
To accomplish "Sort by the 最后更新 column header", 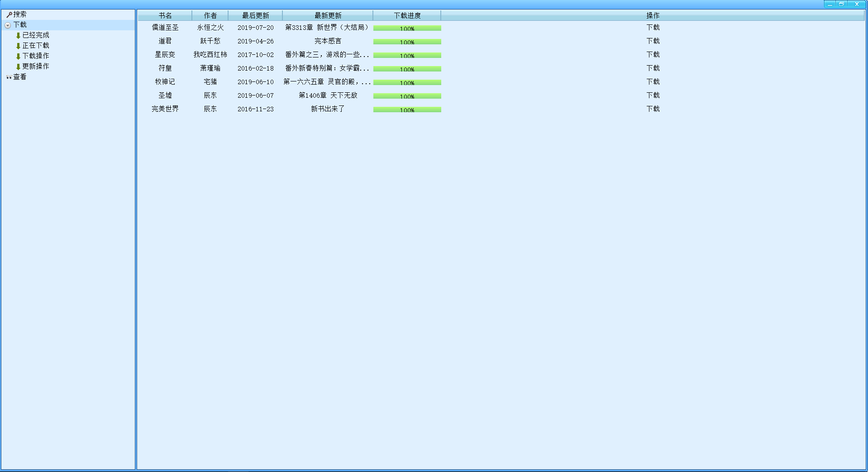I will pyautogui.click(x=255, y=15).
